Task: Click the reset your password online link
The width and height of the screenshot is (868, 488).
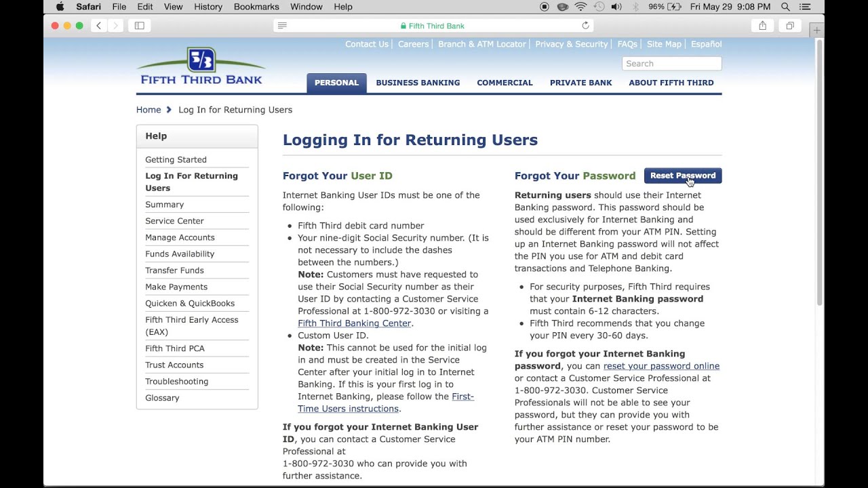Action: 661,366
